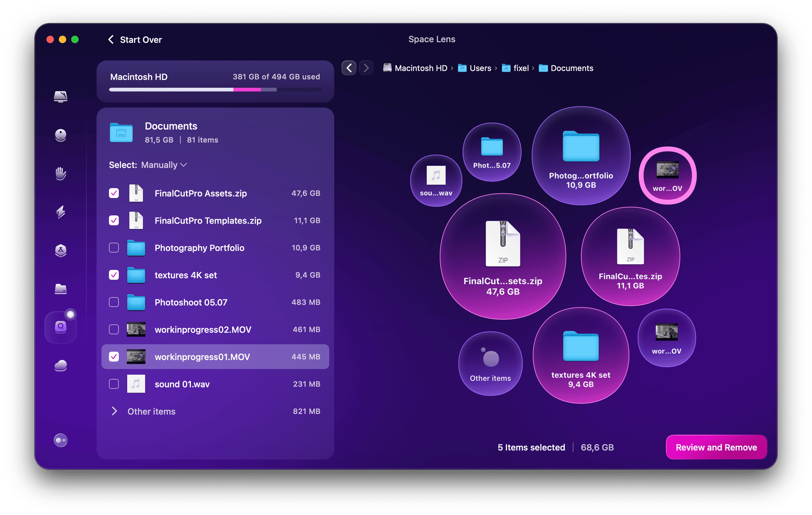Select the Smart Scan icon in the sidebar
Viewport: 812px width, 515px height.
[61, 97]
